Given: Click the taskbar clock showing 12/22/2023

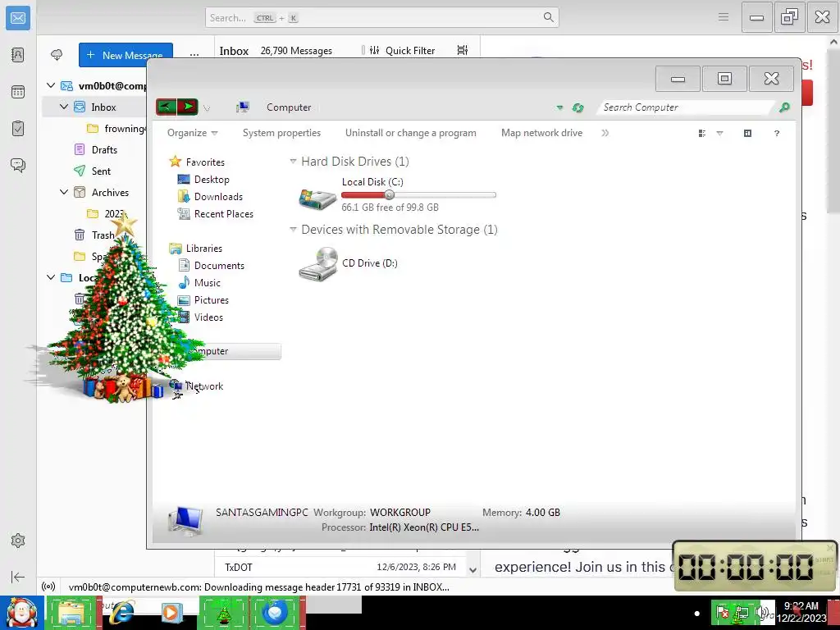Looking at the screenshot, I should tap(801, 612).
